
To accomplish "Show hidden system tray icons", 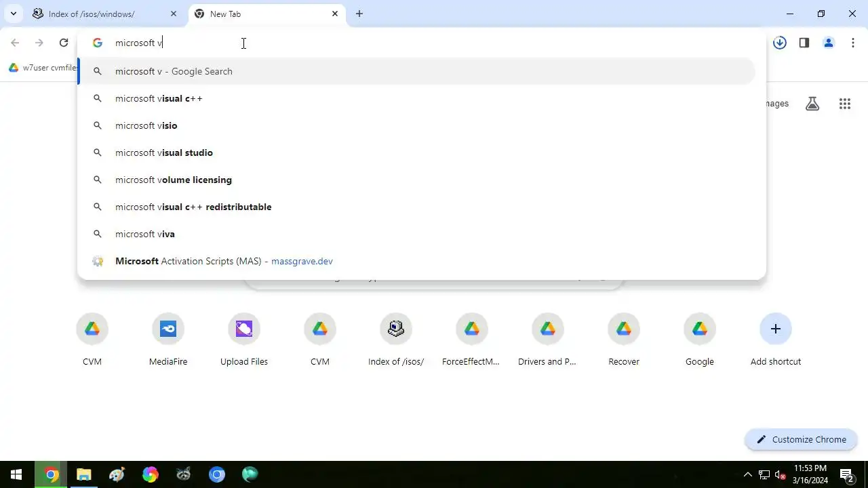I will [748, 474].
